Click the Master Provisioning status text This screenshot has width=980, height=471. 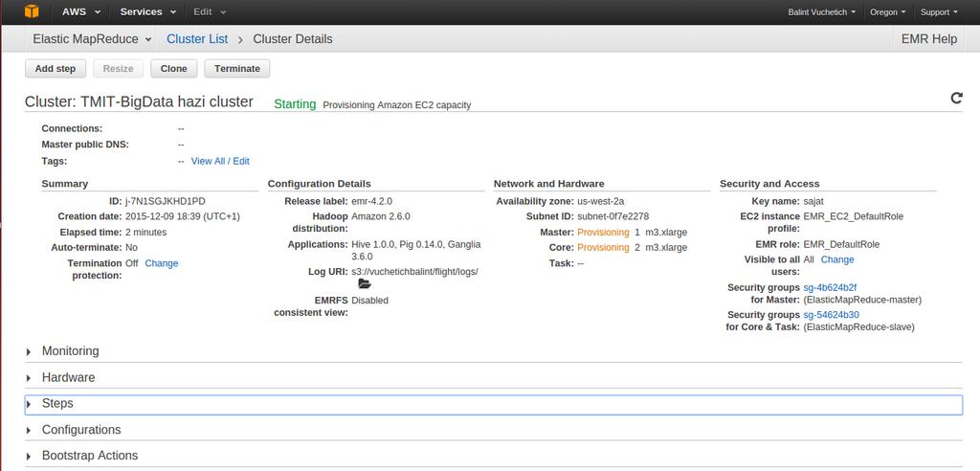tap(603, 232)
